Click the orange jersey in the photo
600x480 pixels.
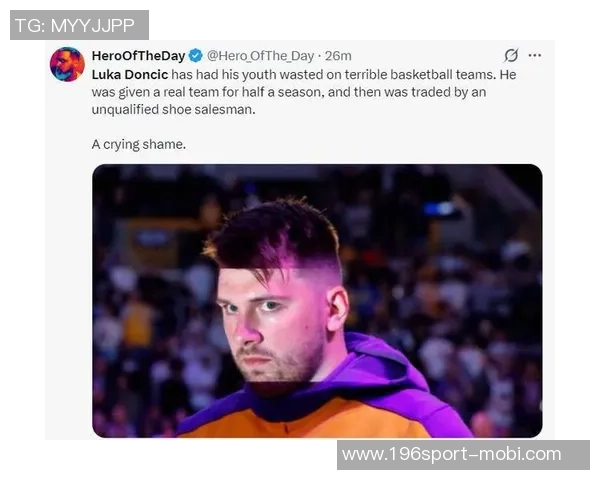[x=300, y=418]
